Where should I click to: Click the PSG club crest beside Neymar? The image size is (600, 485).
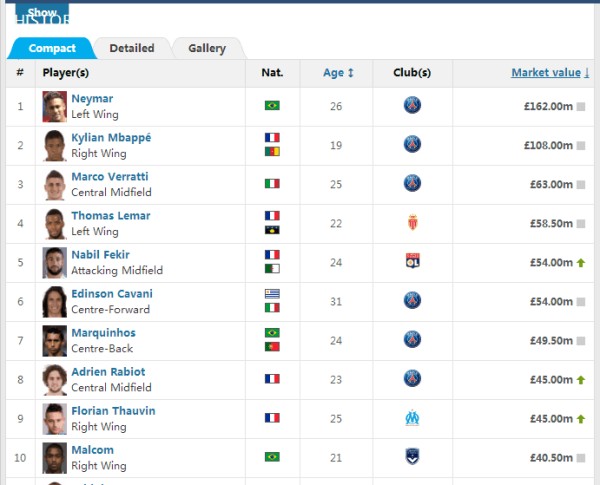click(x=412, y=105)
